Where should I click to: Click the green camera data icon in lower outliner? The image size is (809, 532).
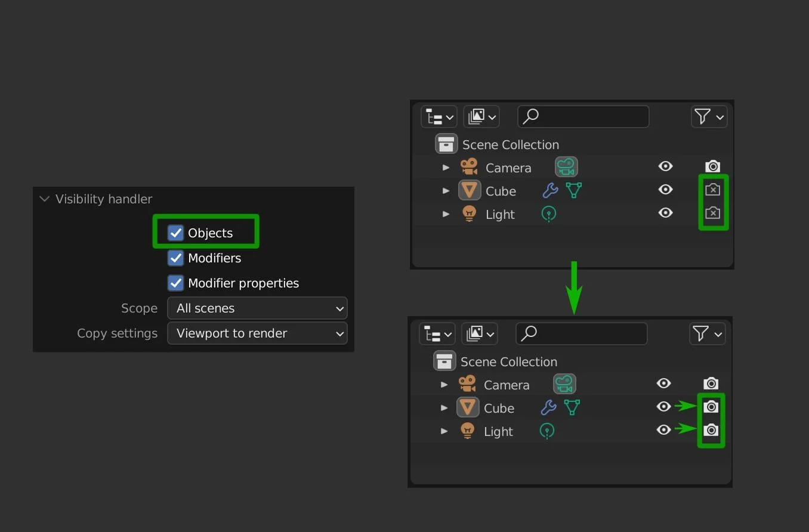[x=564, y=384]
